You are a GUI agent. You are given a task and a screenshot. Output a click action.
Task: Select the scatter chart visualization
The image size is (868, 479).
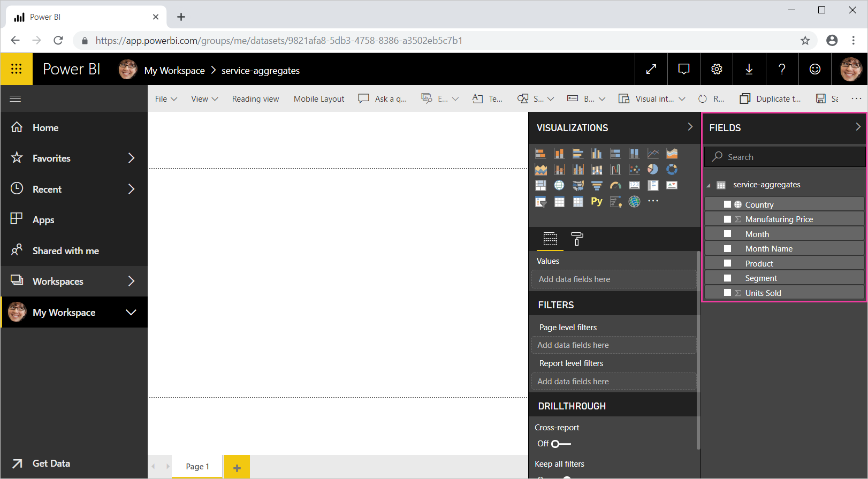[x=634, y=170]
